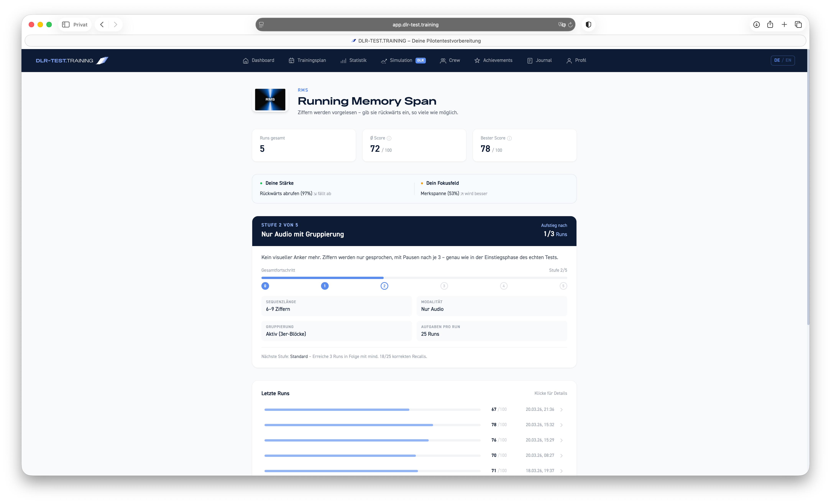
Task: Toggle the Safari sidebar panel
Action: 66,24
